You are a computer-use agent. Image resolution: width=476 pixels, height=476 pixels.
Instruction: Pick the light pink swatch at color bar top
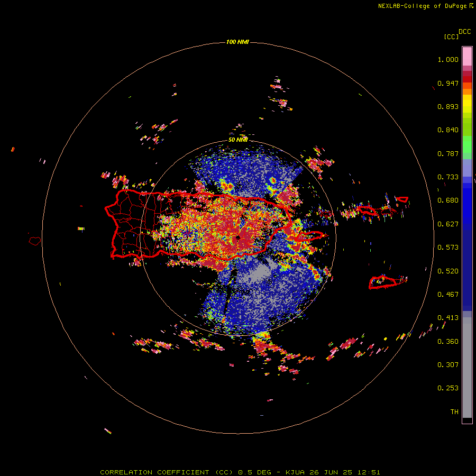pos(467,56)
